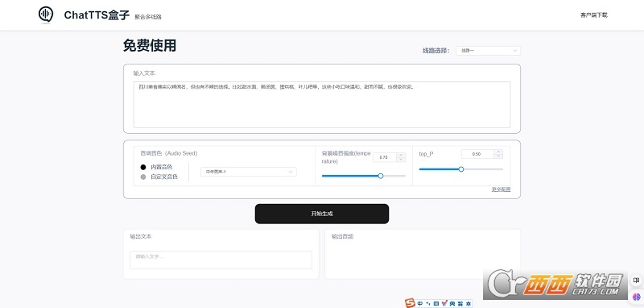644x308 pixels.
Task: Click the 聚合多线路 subtitle text
Action: (x=148, y=17)
